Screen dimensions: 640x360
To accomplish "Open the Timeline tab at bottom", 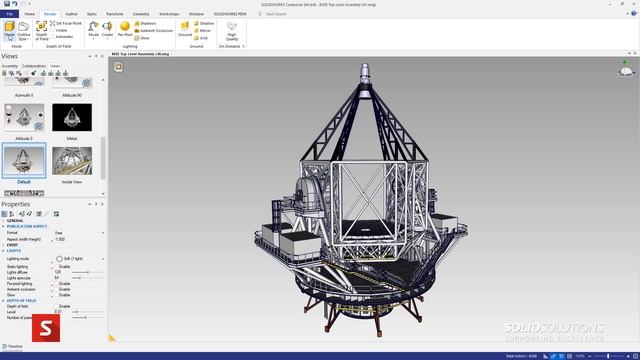I will (13, 347).
